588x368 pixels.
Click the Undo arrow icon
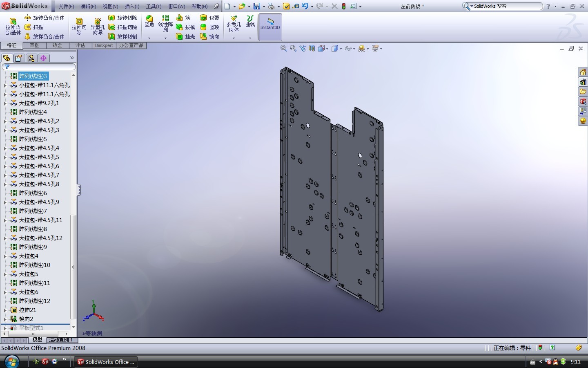click(305, 6)
